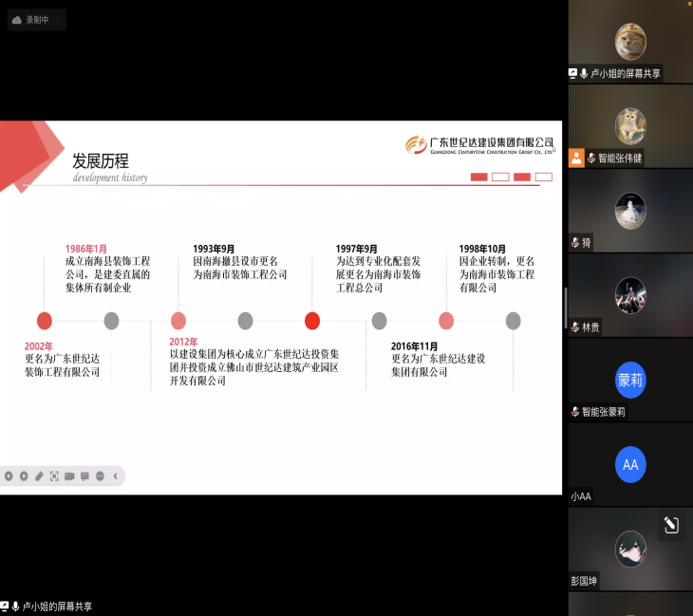693x616 pixels.
Task: Select 卢小姐's screen share video tile
Action: pos(630,42)
